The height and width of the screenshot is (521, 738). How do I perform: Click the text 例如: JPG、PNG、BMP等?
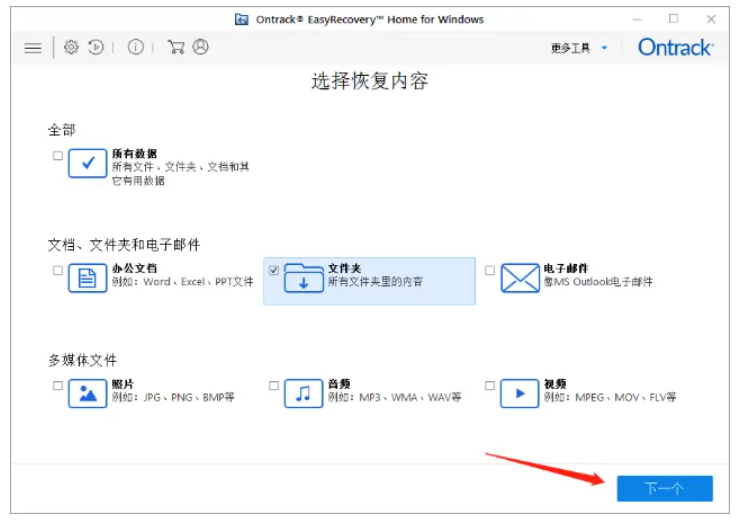tap(173, 398)
